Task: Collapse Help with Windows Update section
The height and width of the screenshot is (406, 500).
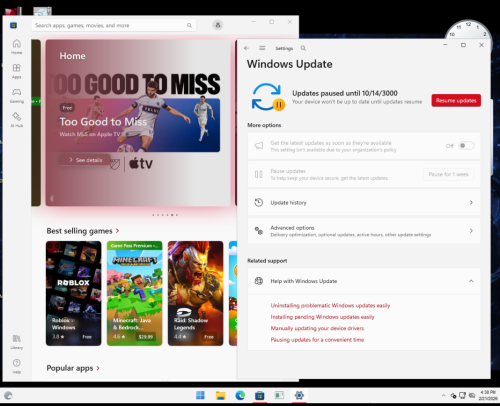Action: tap(471, 281)
